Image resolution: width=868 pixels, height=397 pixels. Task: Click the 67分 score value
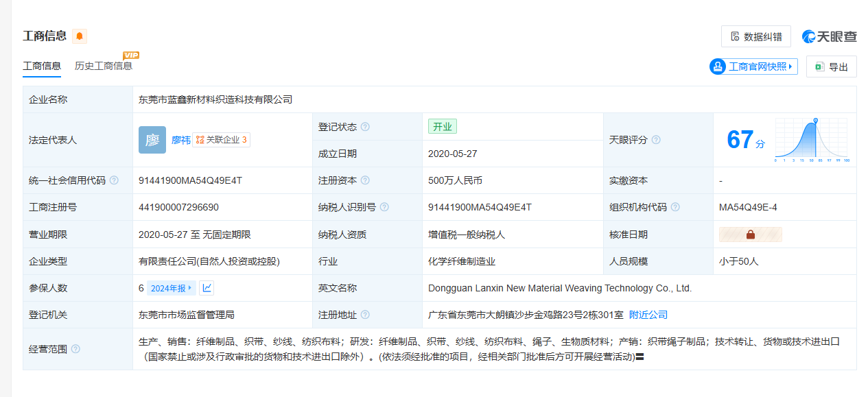point(745,141)
